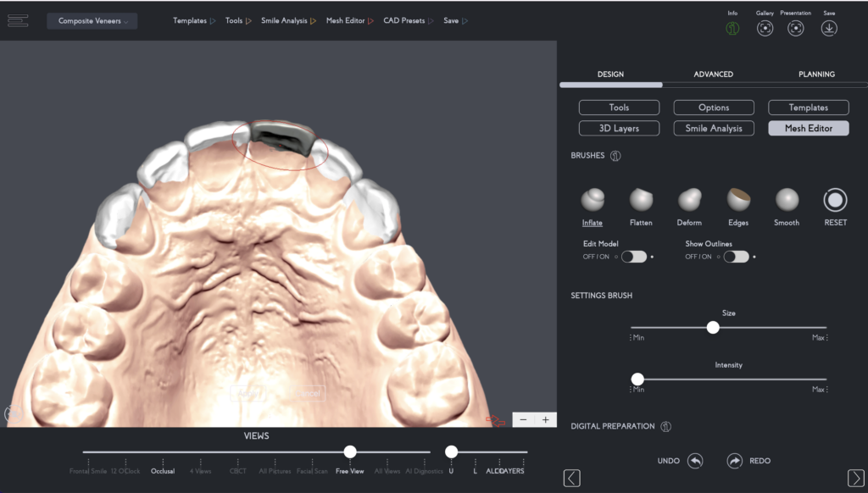Toggle the Show Outlines switch
The height and width of the screenshot is (493, 868).
point(736,257)
